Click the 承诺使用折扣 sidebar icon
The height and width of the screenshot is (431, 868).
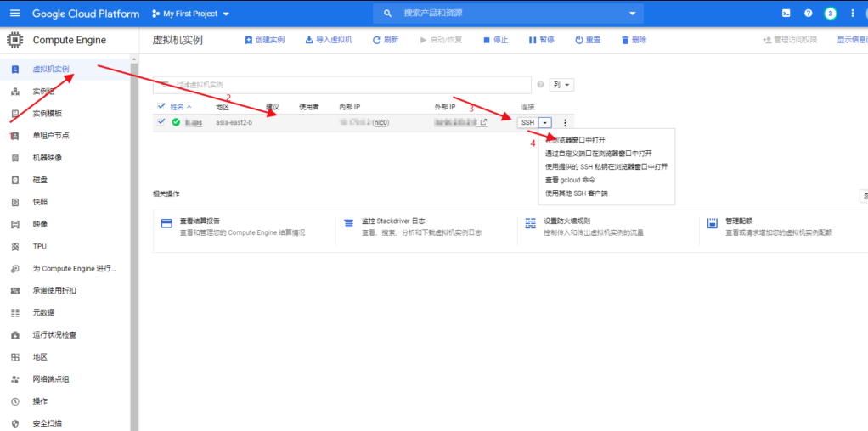15,290
